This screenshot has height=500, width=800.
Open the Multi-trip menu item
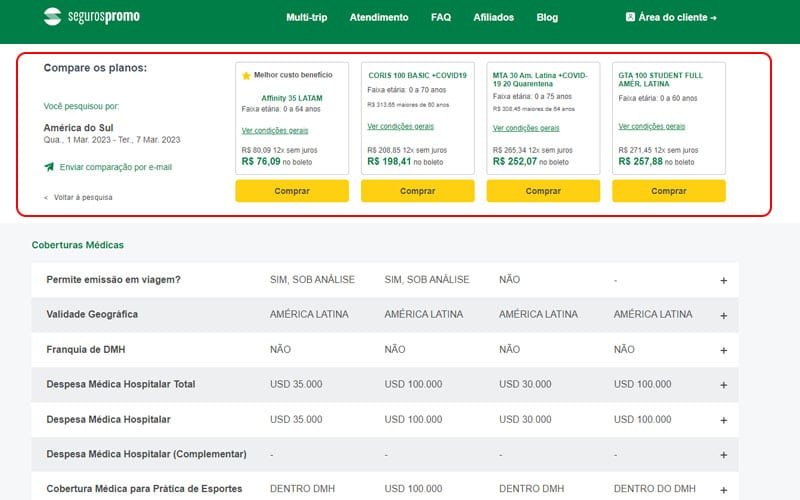point(307,17)
